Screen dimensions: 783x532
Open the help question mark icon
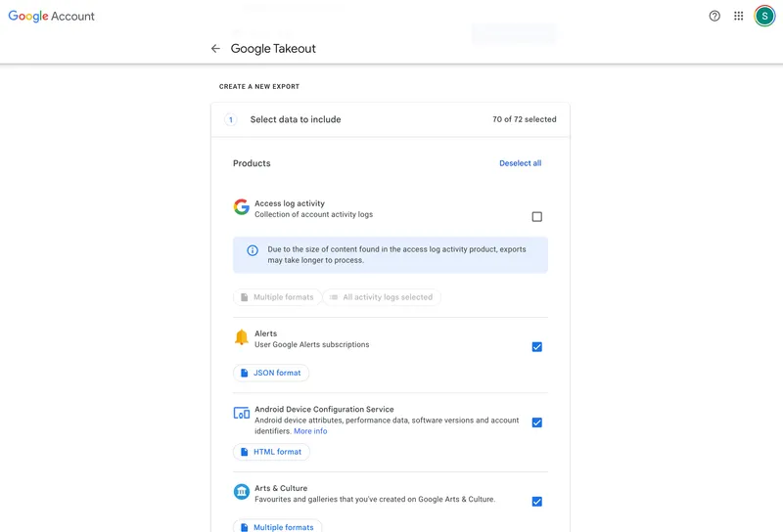714,16
